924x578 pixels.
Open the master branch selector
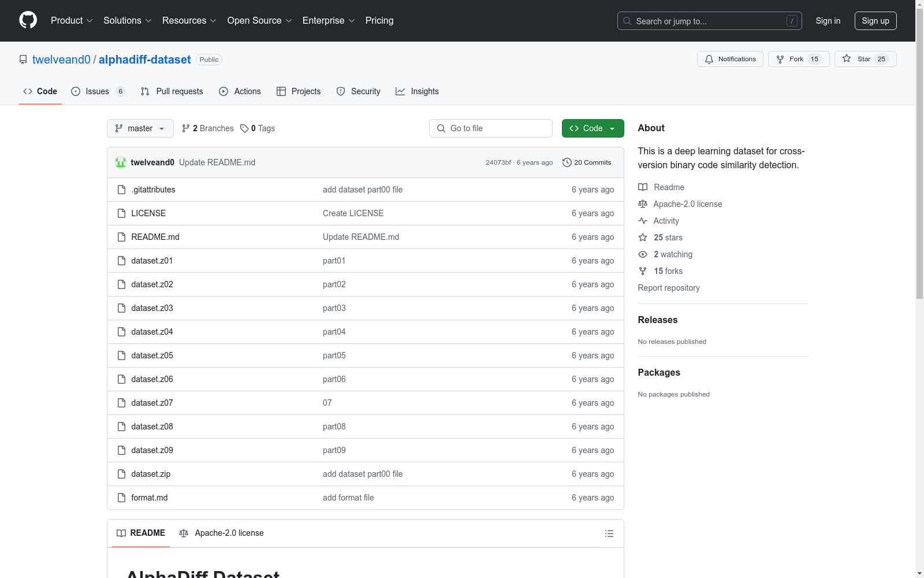(140, 128)
